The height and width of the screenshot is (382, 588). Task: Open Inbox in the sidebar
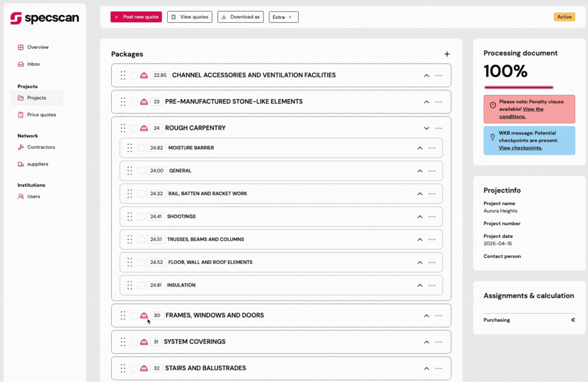pyautogui.click(x=29, y=64)
